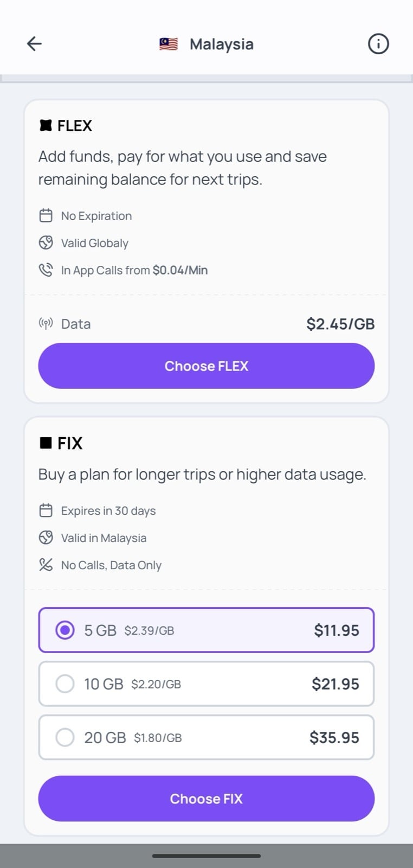This screenshot has height=868, width=413.
Task: Select the 5 GB plan radio button
Action: 65,630
